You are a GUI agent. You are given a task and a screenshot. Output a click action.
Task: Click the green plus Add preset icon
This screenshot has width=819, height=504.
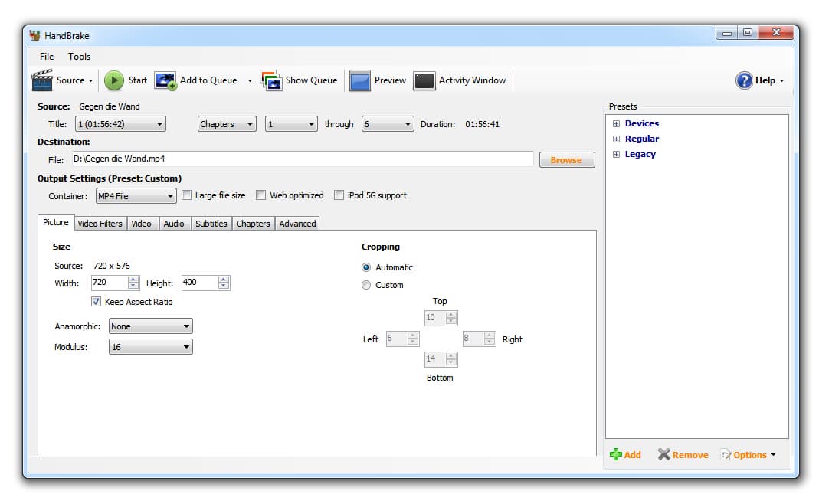click(616, 454)
